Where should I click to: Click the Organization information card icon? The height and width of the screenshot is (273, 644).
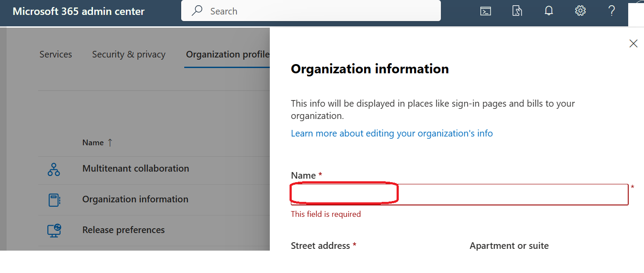pos(54,199)
